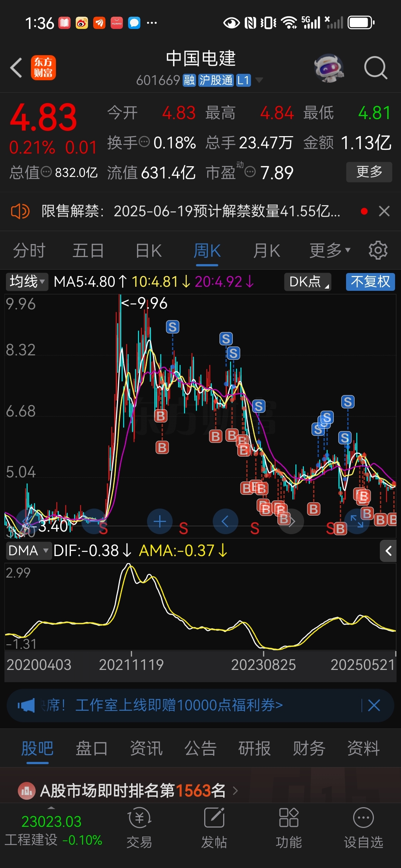Tap the search magnifier icon
The height and width of the screenshot is (868, 401).
point(375,68)
